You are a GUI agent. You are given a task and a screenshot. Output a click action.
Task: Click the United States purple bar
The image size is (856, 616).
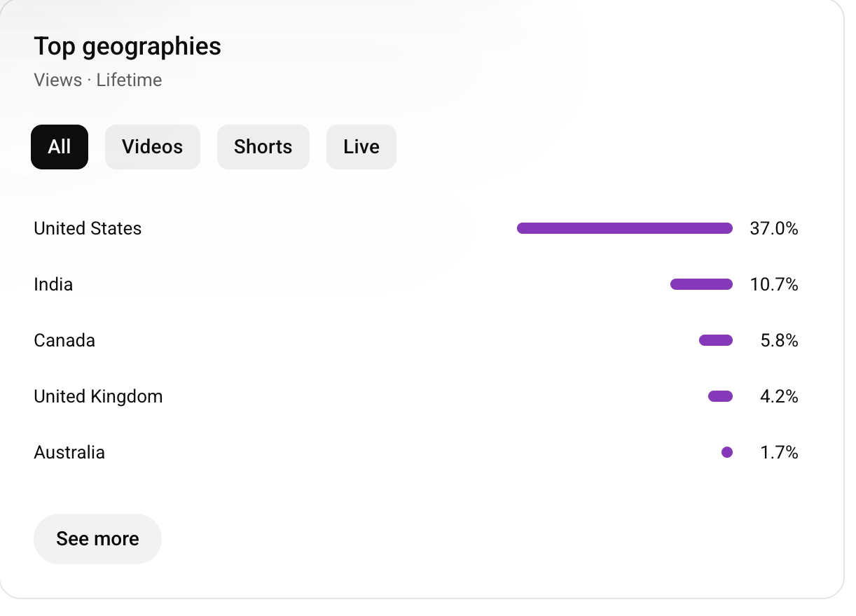click(x=624, y=228)
